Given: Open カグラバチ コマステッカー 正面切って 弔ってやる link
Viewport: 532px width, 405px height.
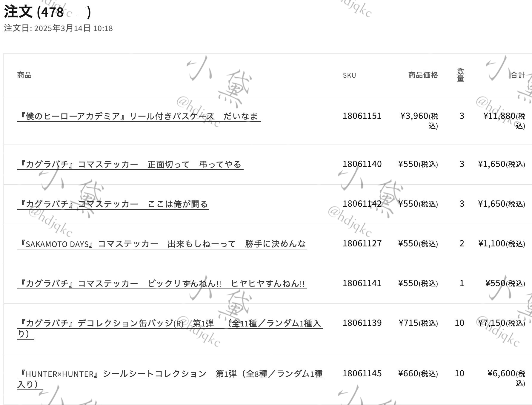Looking at the screenshot, I should pyautogui.click(x=130, y=165).
